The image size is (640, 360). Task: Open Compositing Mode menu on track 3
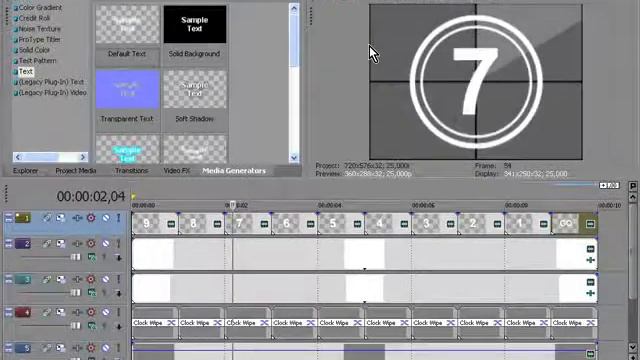(92, 293)
